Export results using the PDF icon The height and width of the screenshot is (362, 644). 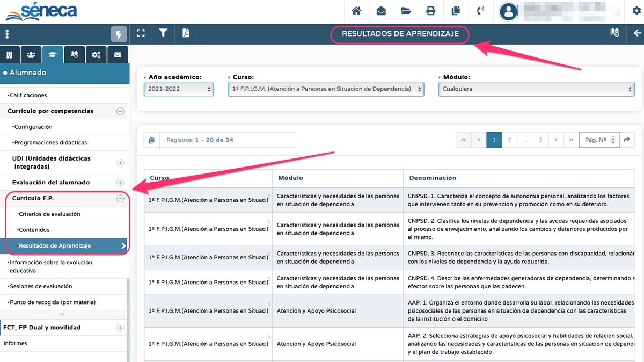click(x=185, y=33)
